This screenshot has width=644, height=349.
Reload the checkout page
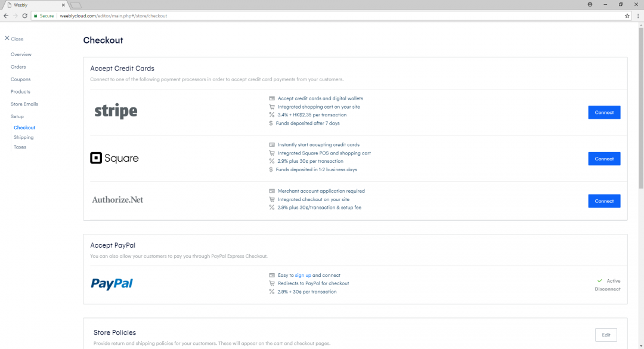[x=24, y=16]
